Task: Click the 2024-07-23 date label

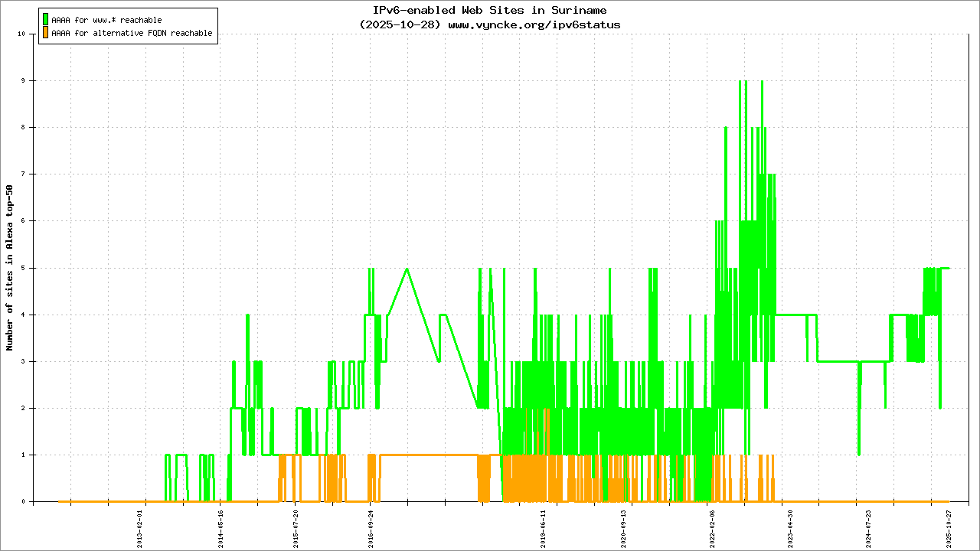Action: (869, 529)
